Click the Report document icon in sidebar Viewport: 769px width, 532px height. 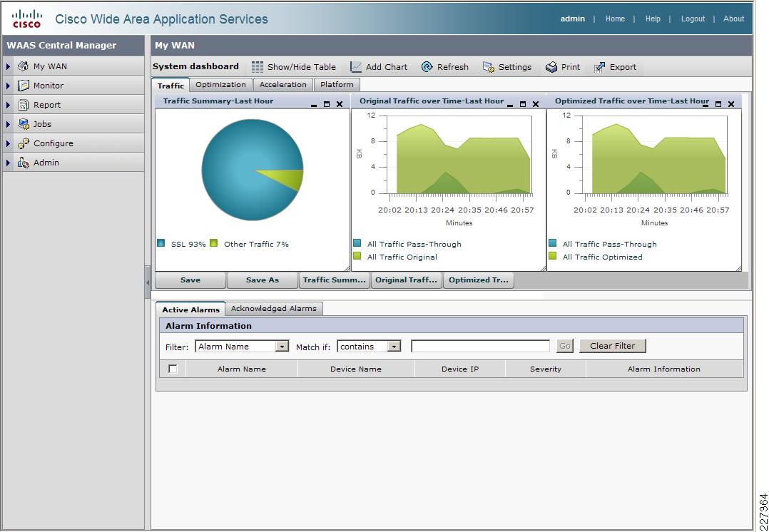coord(23,104)
